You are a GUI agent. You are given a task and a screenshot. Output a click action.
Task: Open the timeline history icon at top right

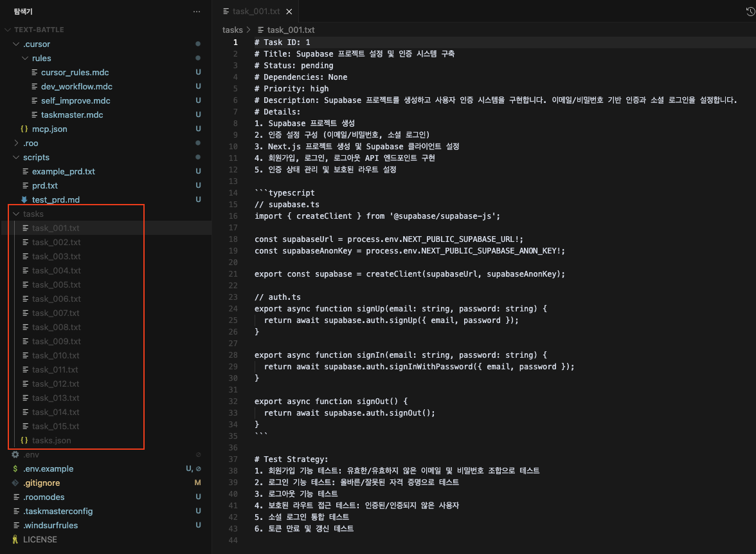pos(750,12)
